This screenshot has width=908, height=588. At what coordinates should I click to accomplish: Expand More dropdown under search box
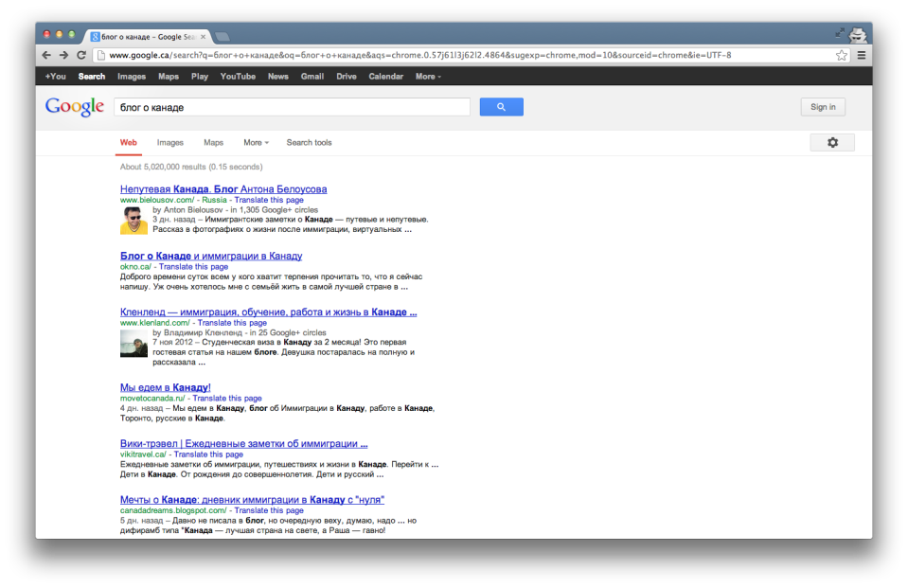click(x=256, y=143)
